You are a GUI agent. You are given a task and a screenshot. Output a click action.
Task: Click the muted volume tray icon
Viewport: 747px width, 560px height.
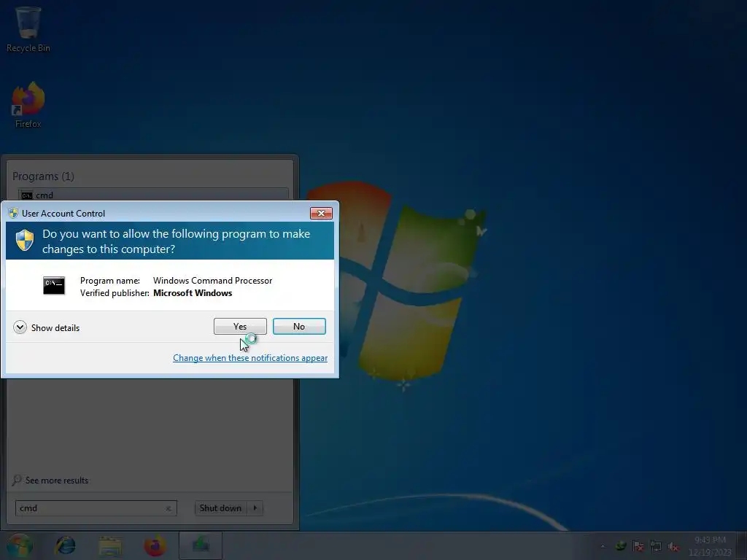pos(673,546)
